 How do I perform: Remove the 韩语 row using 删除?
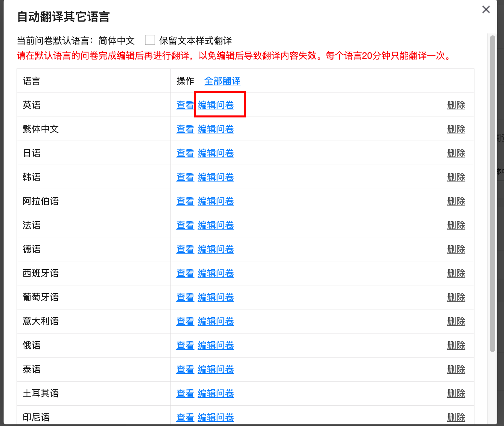(456, 177)
